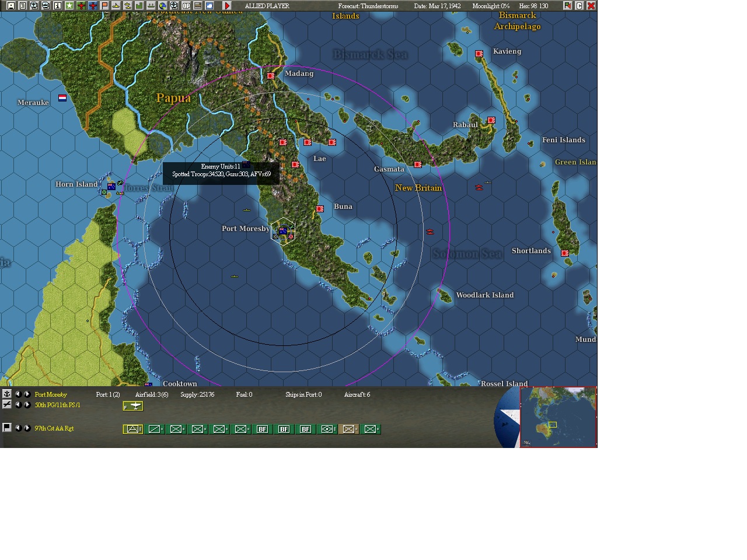747x560 pixels.
Task: Open the Port Moresby base name link
Action: tap(51, 395)
